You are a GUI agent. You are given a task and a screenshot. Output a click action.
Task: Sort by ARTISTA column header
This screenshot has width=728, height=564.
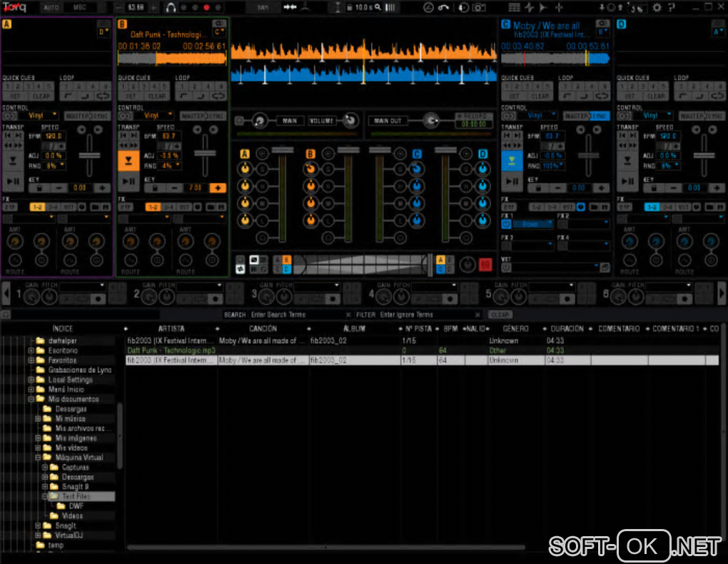[x=171, y=328]
